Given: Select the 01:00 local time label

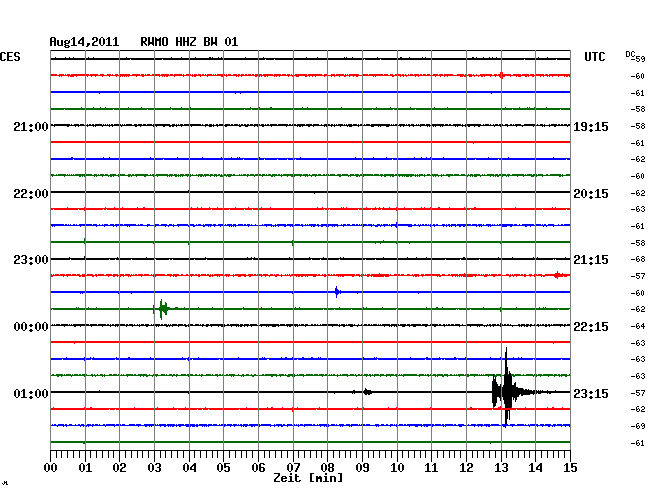Looking at the screenshot, I should point(31,393).
